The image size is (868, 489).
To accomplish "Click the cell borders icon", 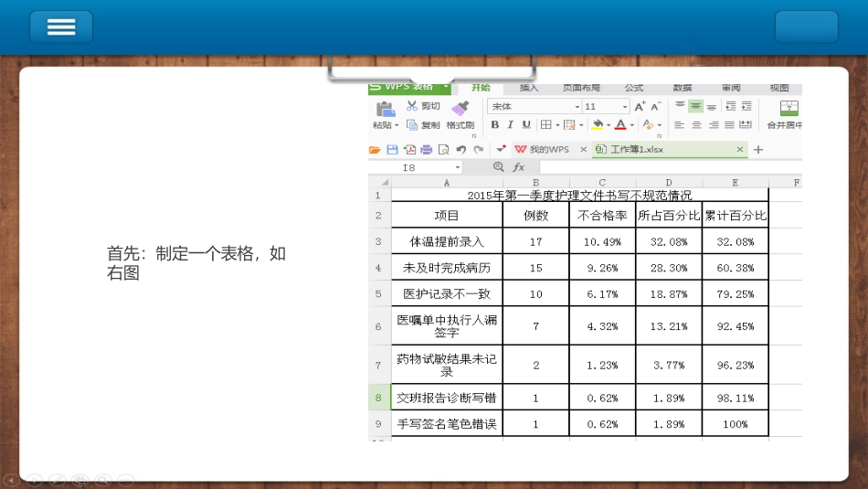I will click(545, 124).
